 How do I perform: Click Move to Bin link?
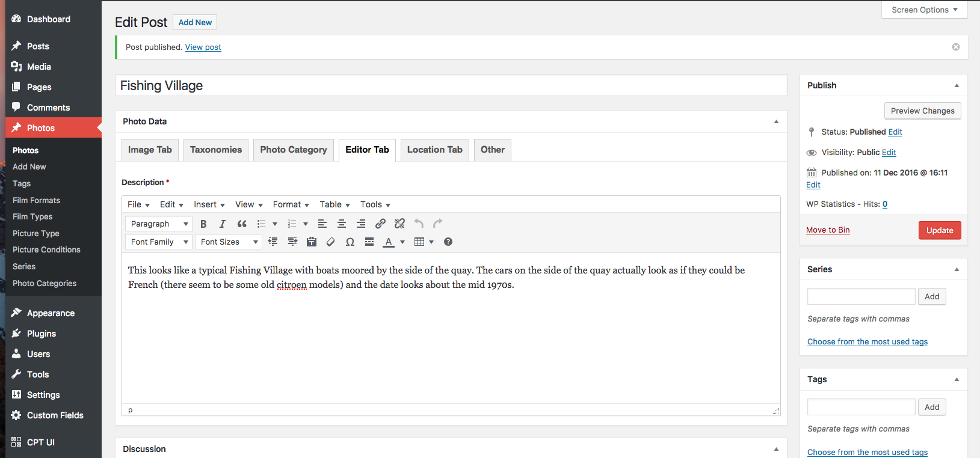pyautogui.click(x=828, y=230)
